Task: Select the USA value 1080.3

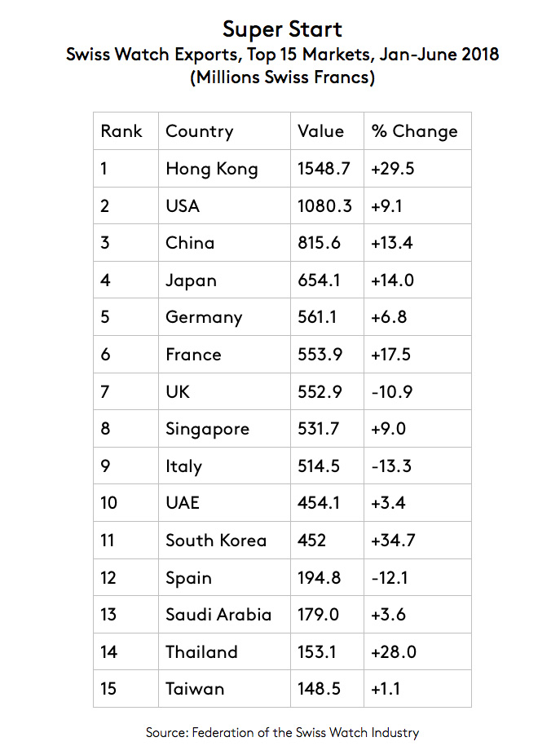Action: [324, 205]
